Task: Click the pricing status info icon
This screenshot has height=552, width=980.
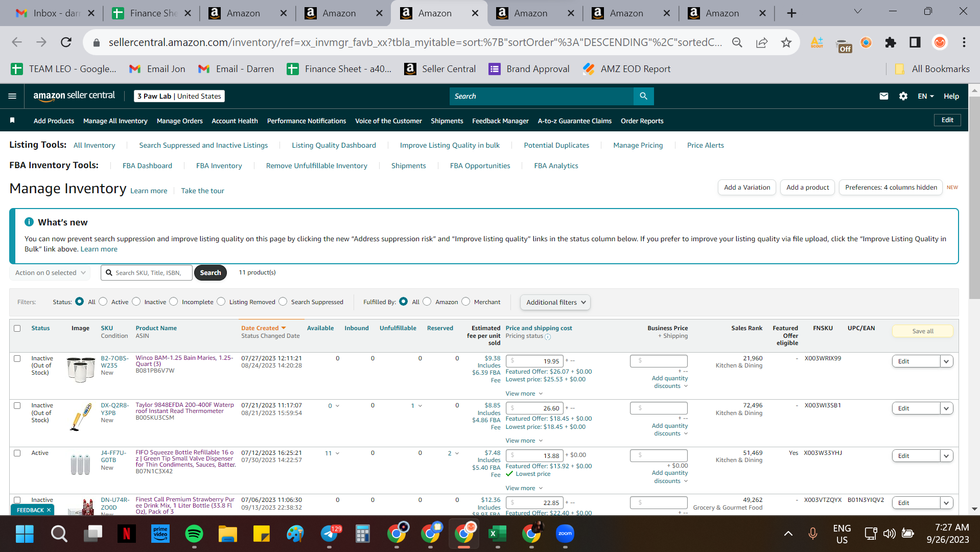Action: click(x=548, y=337)
